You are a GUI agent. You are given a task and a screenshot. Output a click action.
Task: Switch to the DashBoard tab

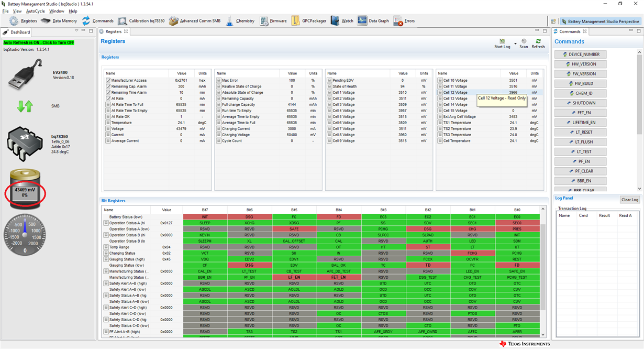17,32
